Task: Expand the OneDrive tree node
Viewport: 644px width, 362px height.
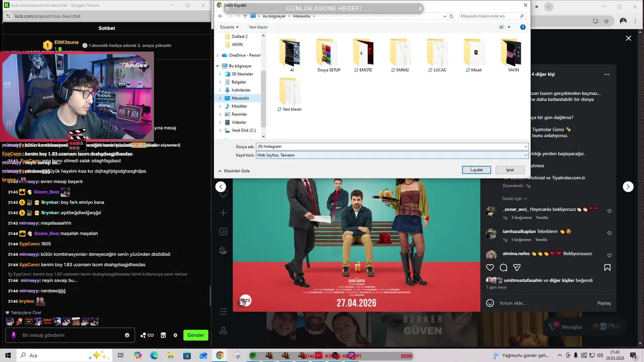Action: [218, 55]
